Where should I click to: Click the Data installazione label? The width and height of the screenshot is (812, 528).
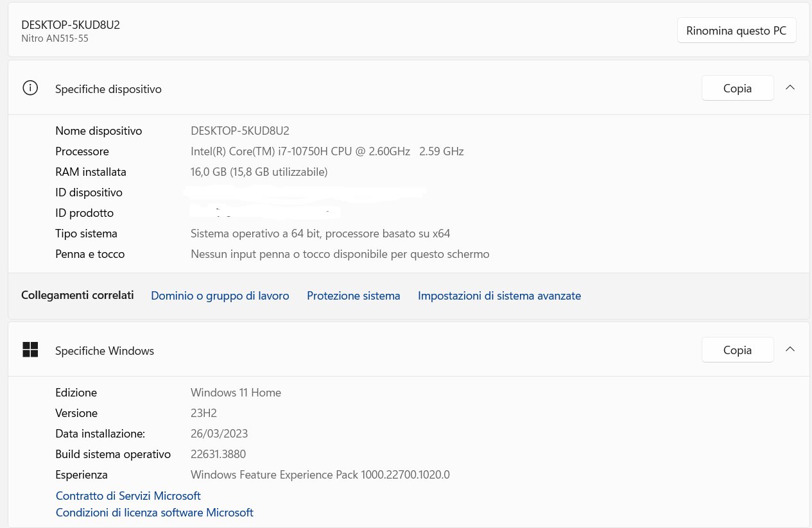pyautogui.click(x=100, y=434)
